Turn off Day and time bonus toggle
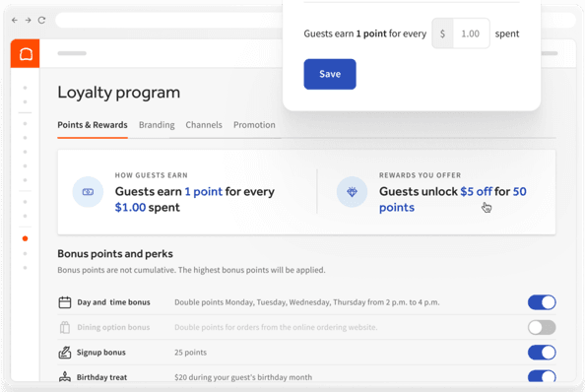 pyautogui.click(x=542, y=302)
